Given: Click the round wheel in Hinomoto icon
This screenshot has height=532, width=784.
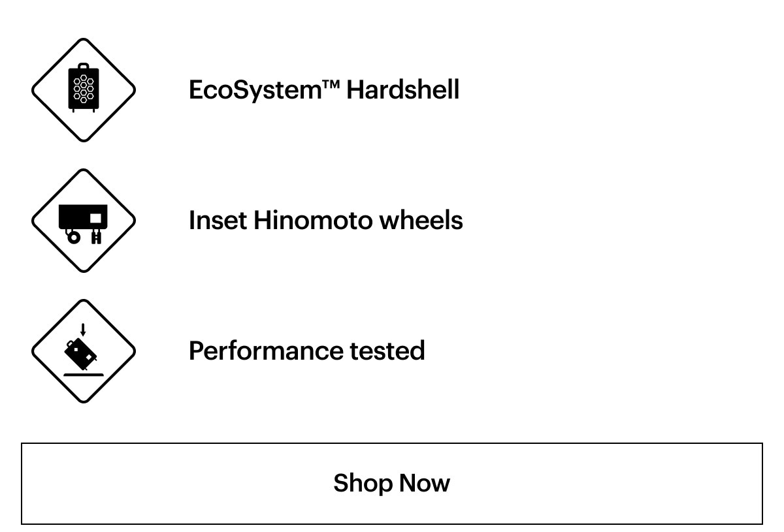Looking at the screenshot, I should pos(74,238).
